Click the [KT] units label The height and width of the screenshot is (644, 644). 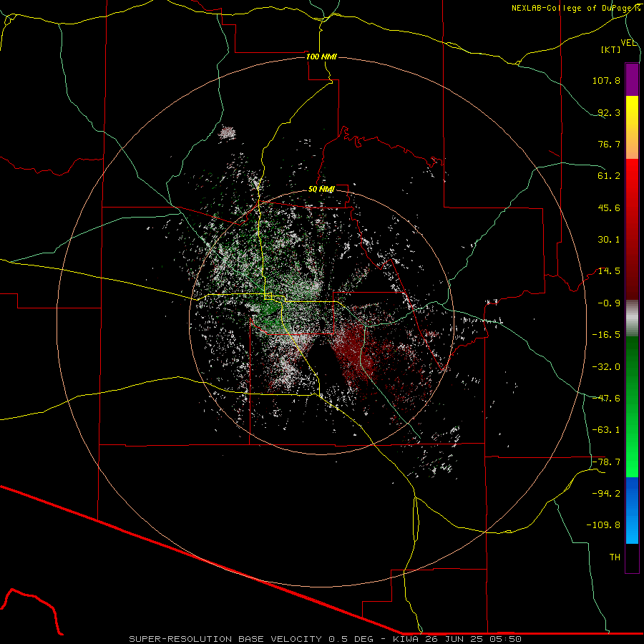(611, 49)
